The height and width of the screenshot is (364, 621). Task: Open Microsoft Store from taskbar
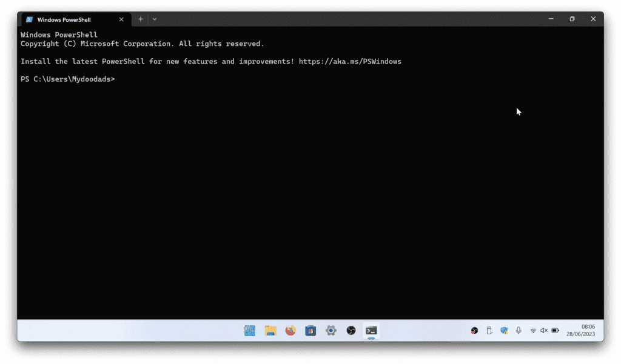[x=310, y=330]
